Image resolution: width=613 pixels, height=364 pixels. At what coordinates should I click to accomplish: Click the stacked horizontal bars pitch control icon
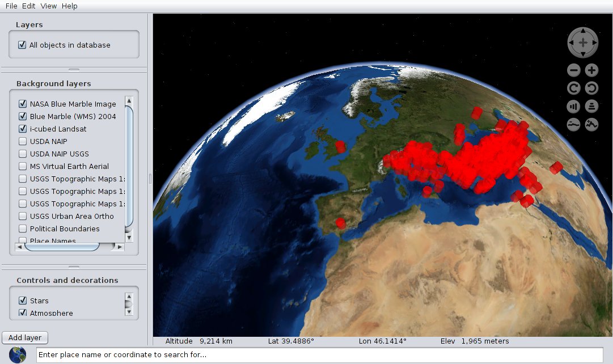pos(591,107)
